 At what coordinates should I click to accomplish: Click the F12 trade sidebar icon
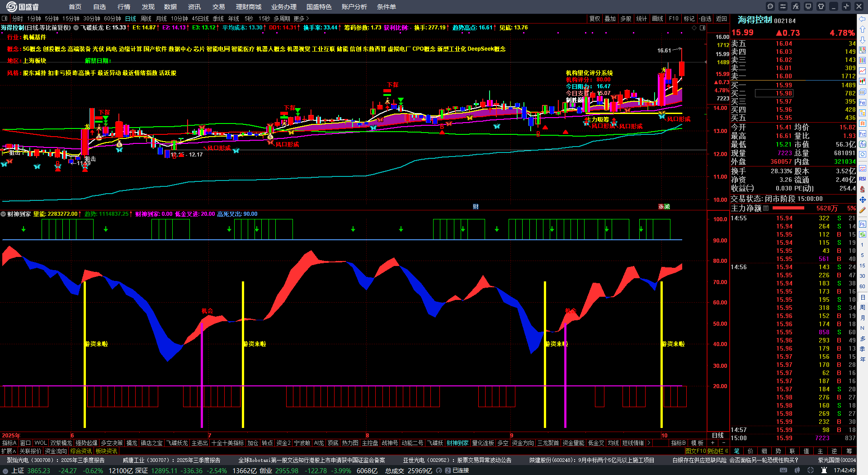pyautogui.click(x=863, y=134)
